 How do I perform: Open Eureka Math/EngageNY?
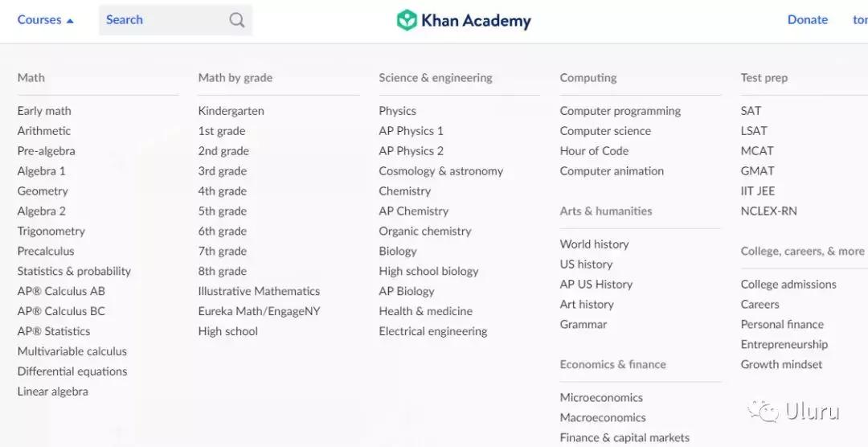click(259, 312)
